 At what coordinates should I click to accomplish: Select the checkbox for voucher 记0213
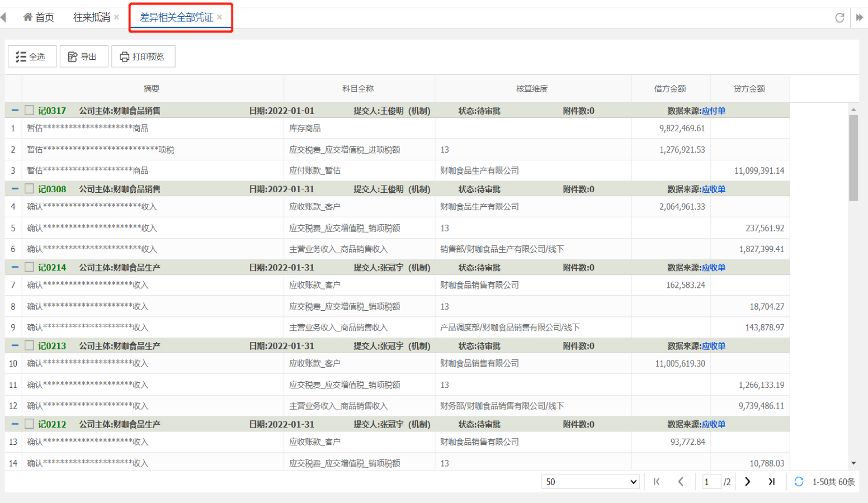[29, 346]
